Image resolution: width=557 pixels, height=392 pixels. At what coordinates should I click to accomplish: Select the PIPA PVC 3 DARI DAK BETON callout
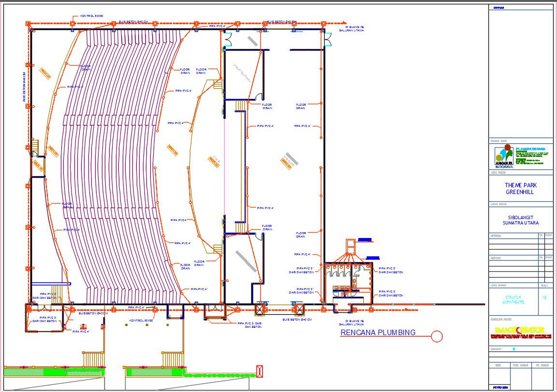pos(302,270)
